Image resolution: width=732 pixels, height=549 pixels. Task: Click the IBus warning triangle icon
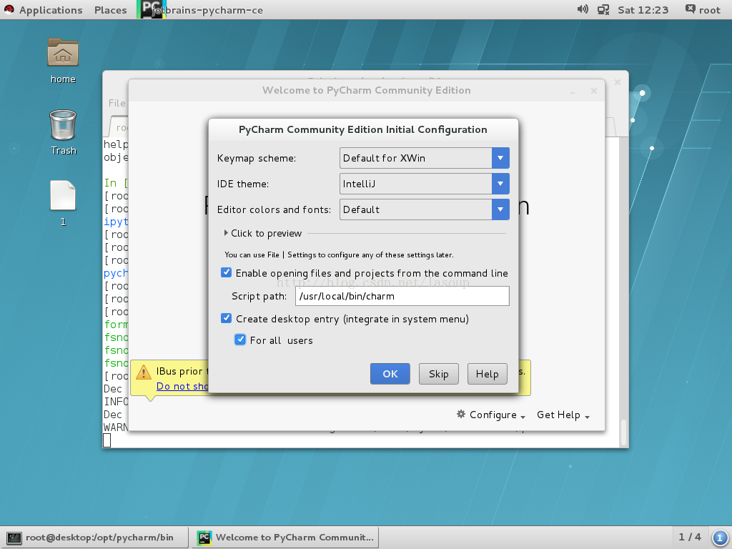click(x=143, y=372)
